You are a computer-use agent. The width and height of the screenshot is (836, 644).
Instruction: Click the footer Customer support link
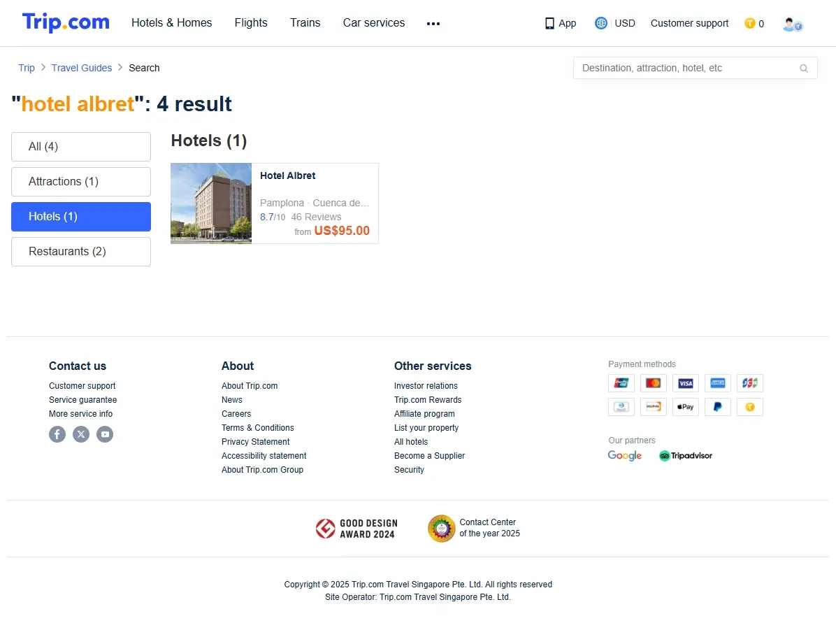click(x=82, y=386)
